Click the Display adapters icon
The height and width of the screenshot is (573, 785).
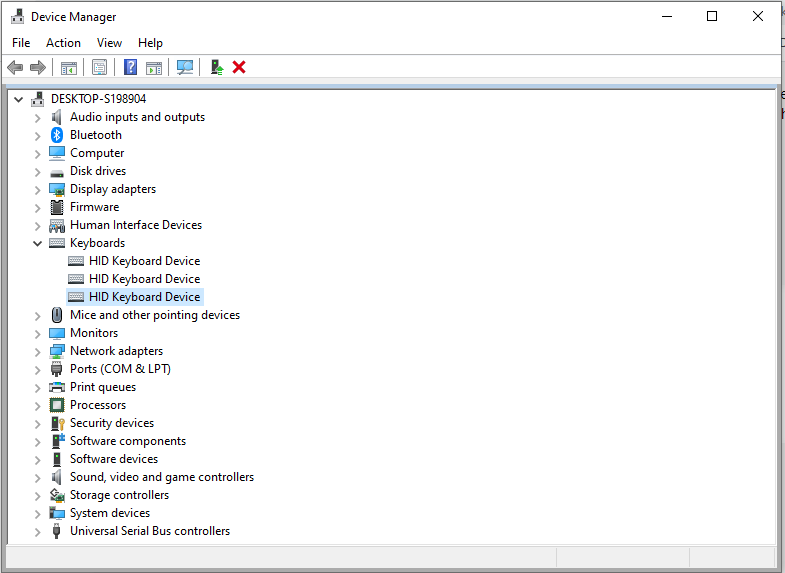click(57, 189)
